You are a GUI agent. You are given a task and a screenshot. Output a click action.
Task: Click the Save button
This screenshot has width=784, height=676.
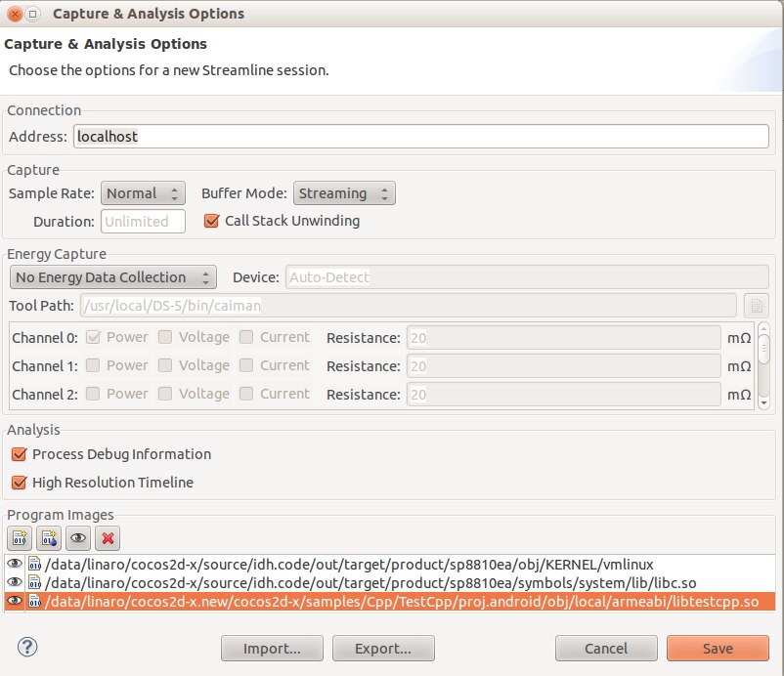tap(718, 649)
